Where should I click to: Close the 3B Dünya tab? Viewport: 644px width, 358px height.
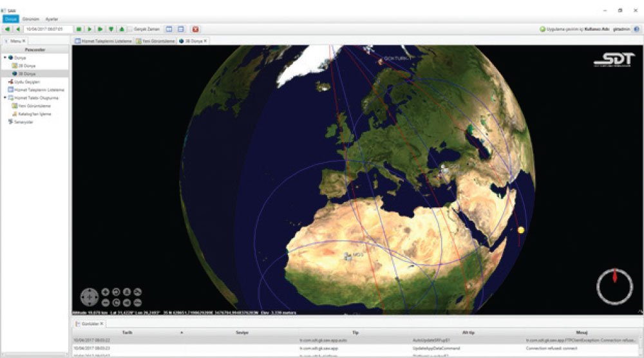pos(206,41)
